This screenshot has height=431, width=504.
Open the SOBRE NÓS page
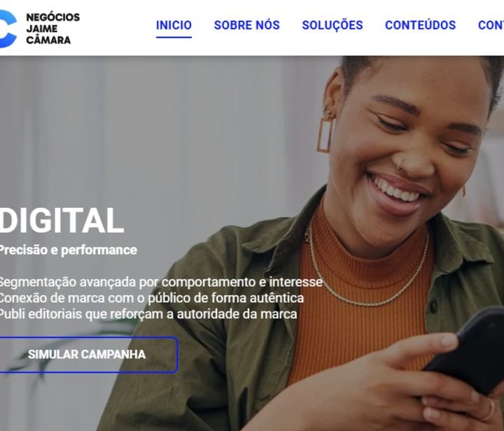(x=247, y=25)
